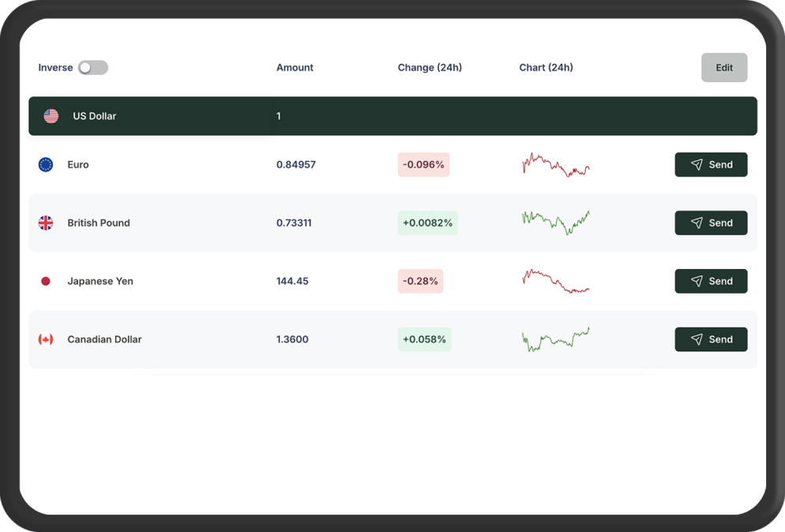This screenshot has width=785, height=532.
Task: Click Send for British Pound
Action: point(711,223)
